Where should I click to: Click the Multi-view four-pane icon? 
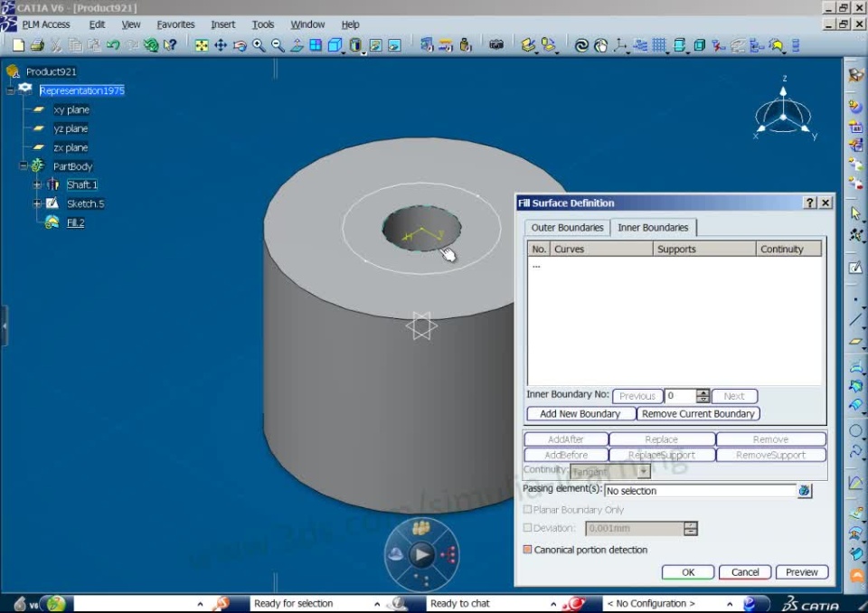[x=316, y=45]
